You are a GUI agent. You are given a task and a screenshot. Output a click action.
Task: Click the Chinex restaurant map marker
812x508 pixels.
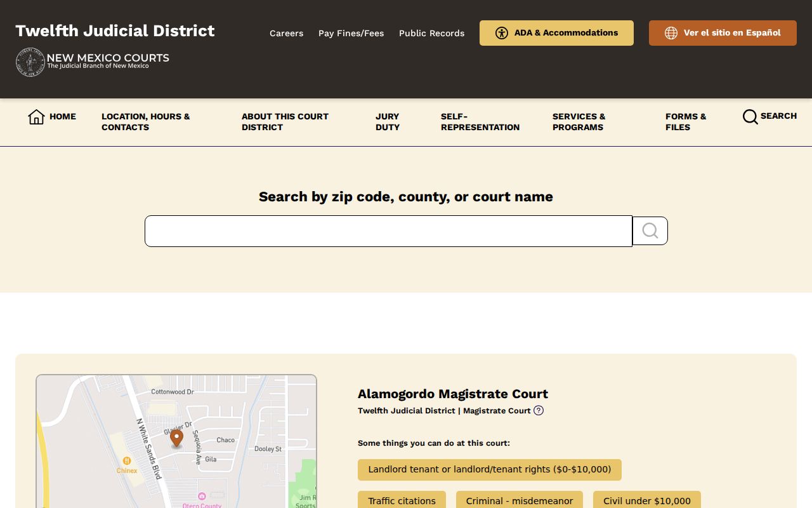127,461
